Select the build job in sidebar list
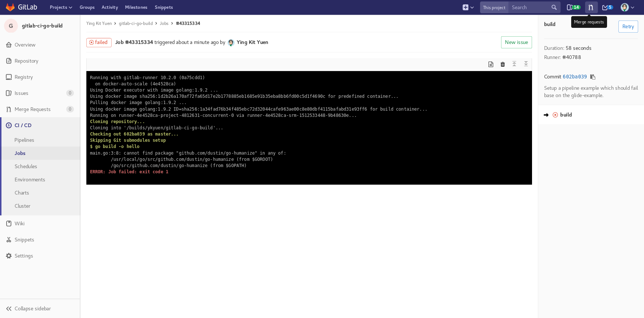 click(591, 115)
